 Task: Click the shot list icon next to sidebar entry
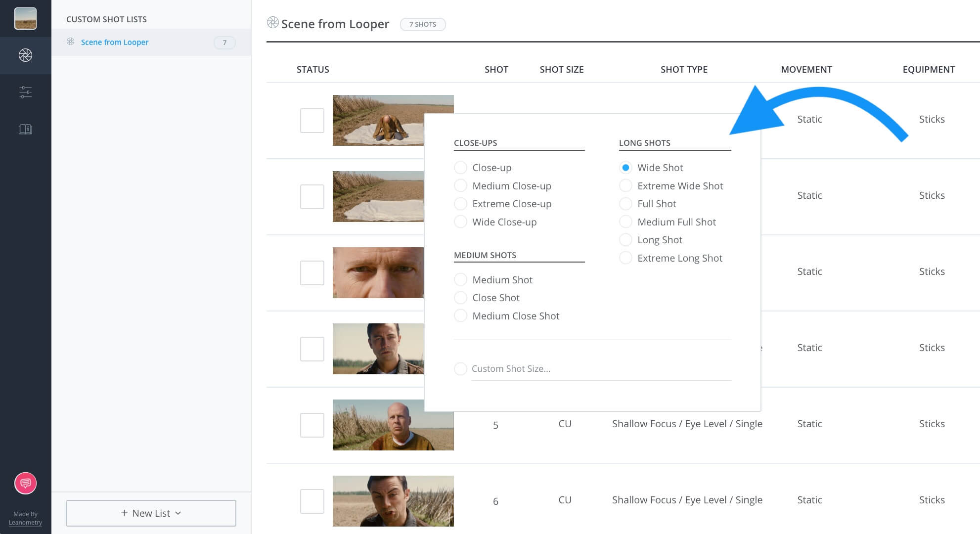click(x=71, y=42)
